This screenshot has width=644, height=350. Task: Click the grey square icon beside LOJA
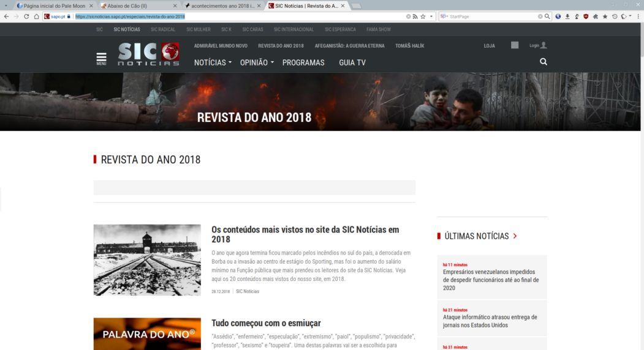[x=515, y=45]
